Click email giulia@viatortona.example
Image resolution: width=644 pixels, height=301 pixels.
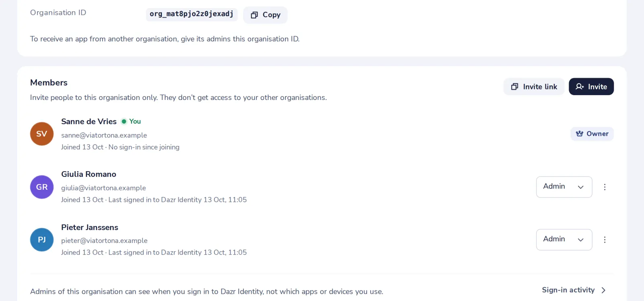(103, 188)
